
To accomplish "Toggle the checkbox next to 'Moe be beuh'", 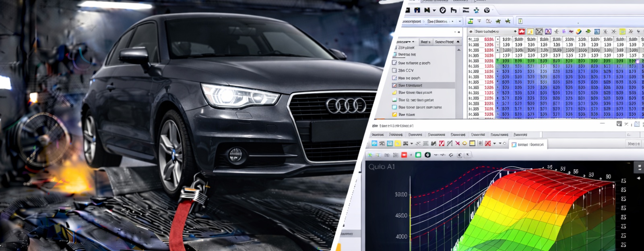I will [x=394, y=78].
